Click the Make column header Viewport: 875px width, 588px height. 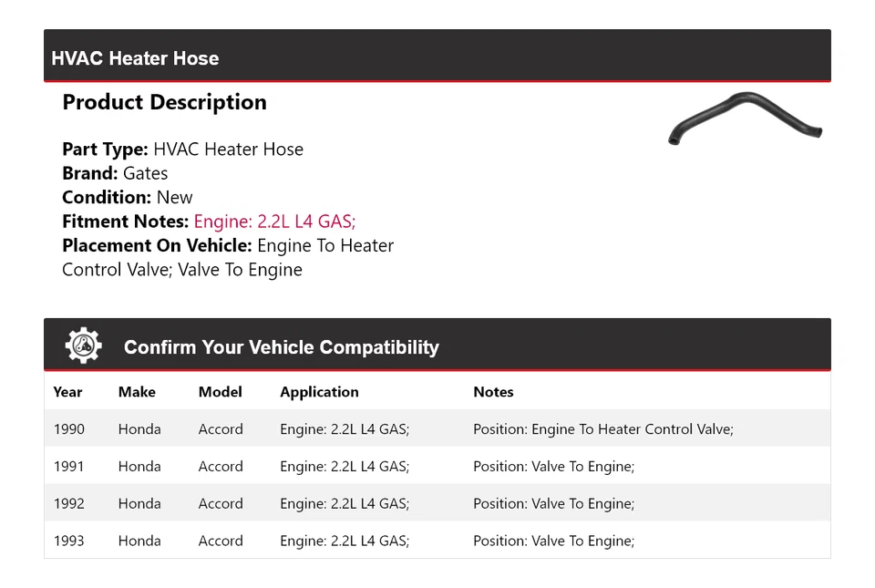click(137, 392)
